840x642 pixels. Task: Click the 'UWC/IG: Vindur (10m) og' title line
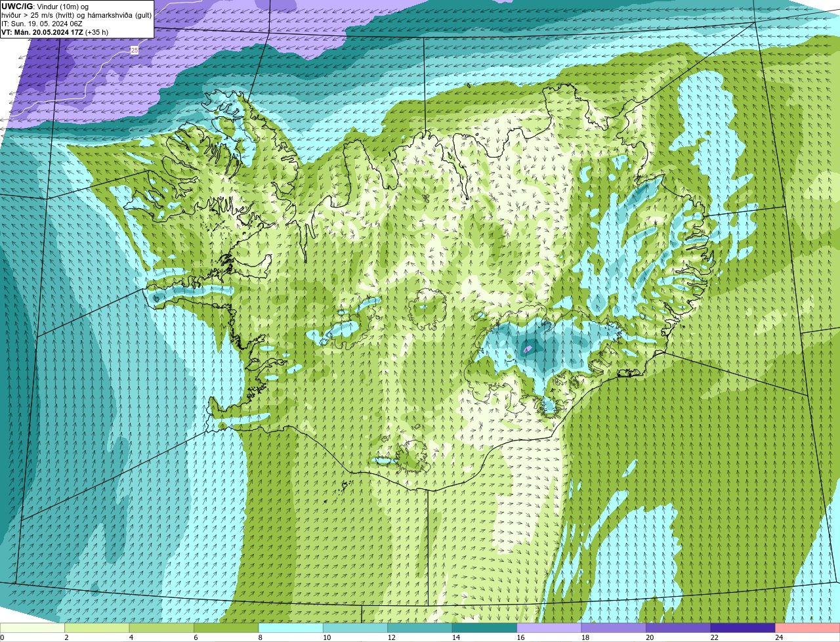click(45, 7)
